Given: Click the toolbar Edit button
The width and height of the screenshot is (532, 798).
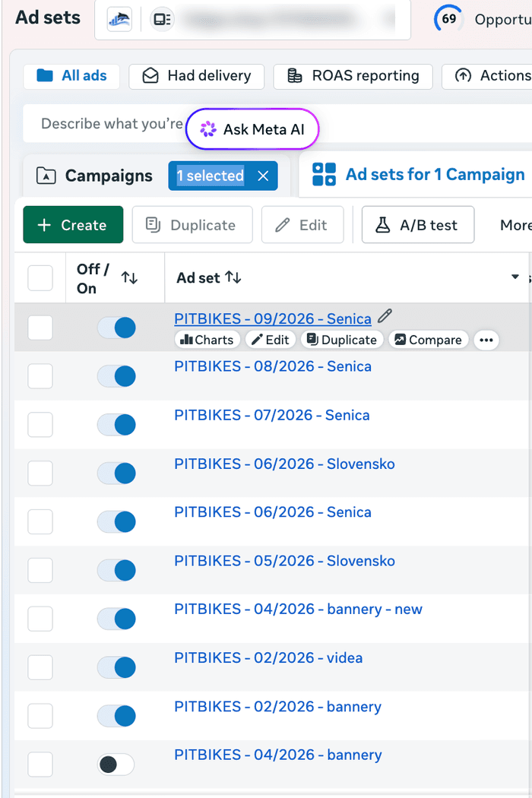Looking at the screenshot, I should click(302, 225).
